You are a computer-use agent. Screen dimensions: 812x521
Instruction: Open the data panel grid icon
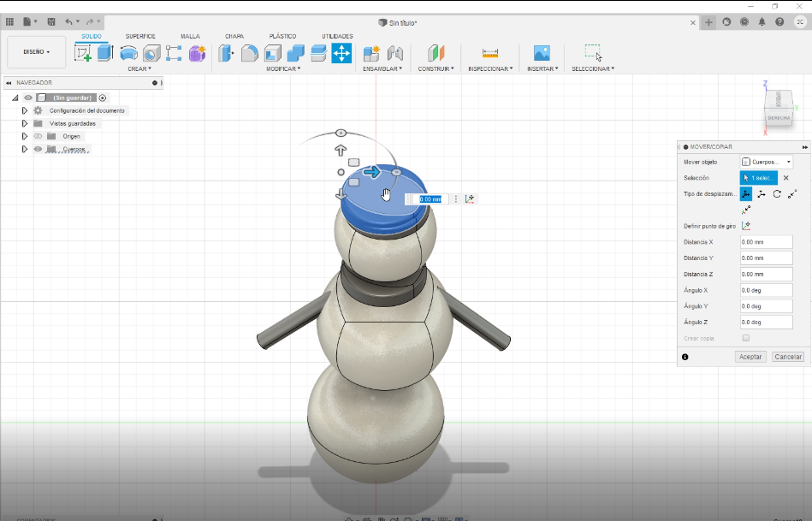[9, 21]
